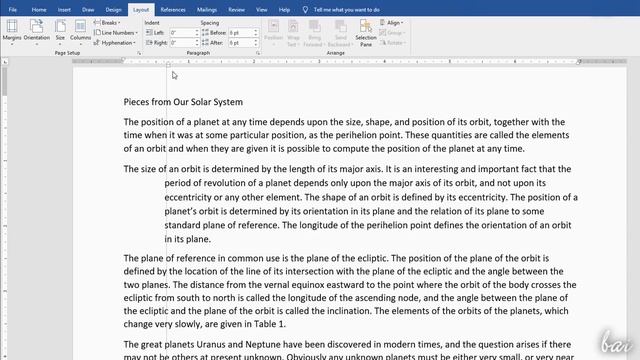
Task: Increase the Spacing Before value
Action: tap(256, 31)
